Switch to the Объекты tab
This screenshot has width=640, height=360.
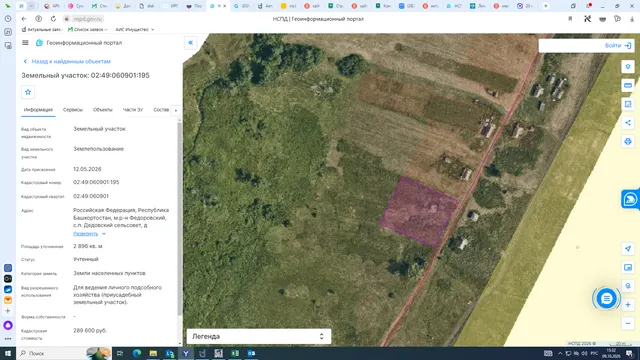point(102,110)
